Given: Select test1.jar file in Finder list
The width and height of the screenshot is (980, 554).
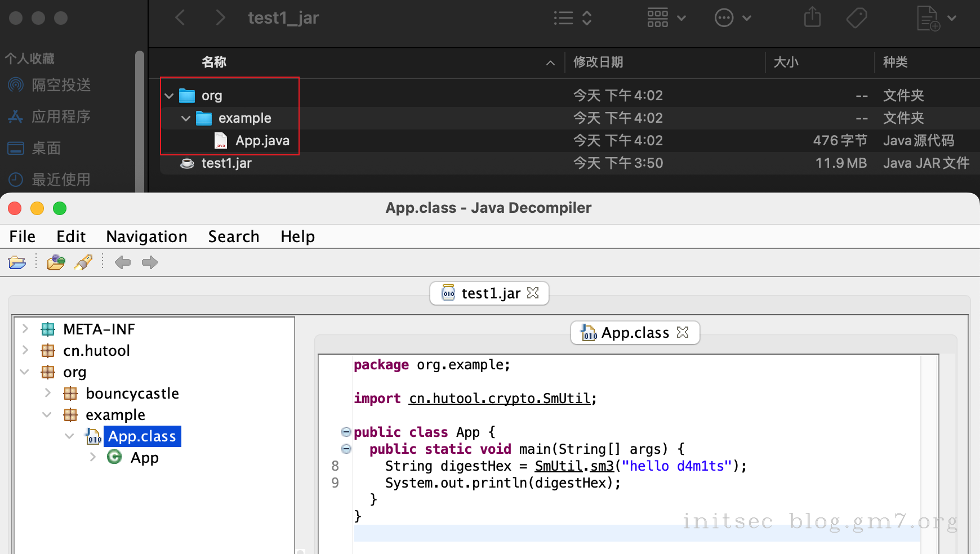Looking at the screenshot, I should pyautogui.click(x=226, y=163).
